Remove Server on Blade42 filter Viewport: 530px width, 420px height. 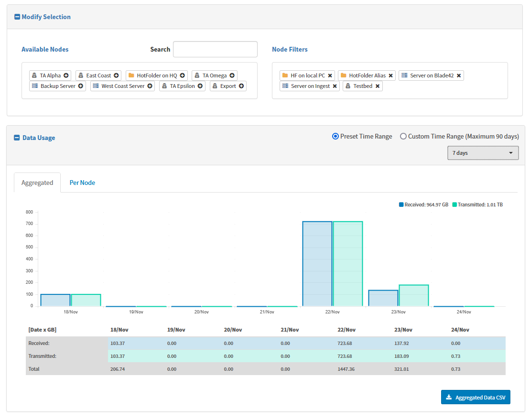pyautogui.click(x=459, y=75)
